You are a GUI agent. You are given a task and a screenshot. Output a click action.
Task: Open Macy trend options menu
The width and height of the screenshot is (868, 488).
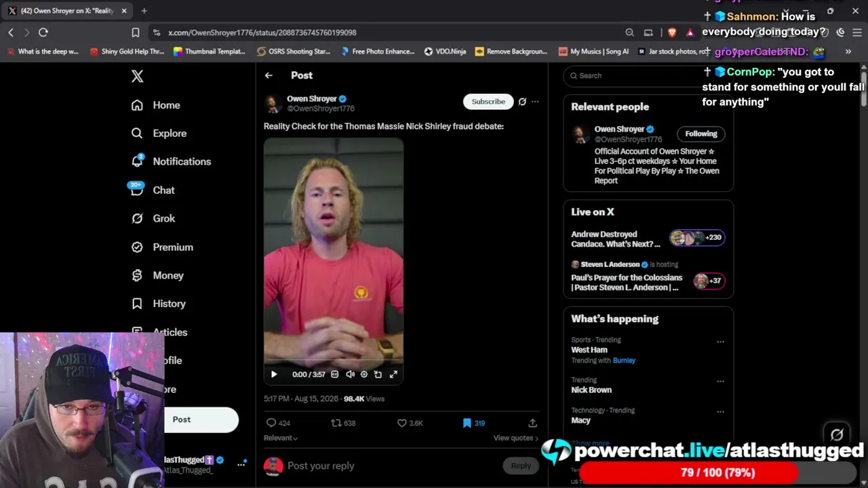[x=720, y=412]
